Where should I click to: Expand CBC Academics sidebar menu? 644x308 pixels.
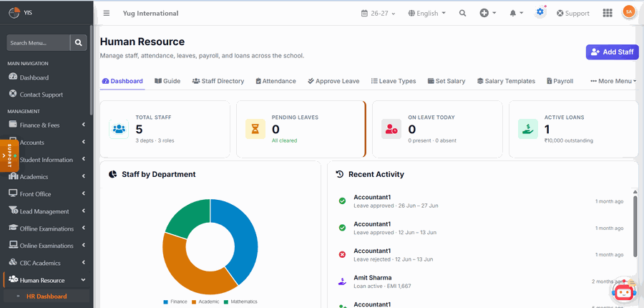coord(47,263)
